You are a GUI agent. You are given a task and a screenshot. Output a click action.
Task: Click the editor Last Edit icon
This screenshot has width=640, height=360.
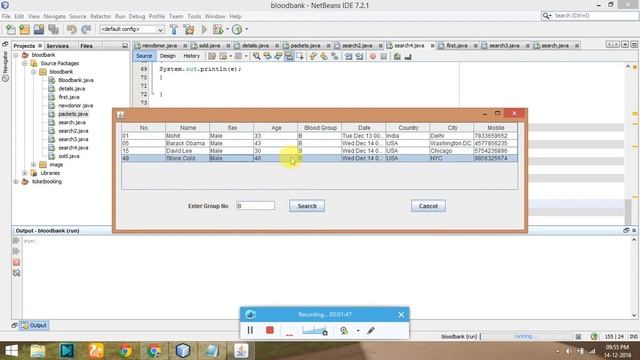212,56
